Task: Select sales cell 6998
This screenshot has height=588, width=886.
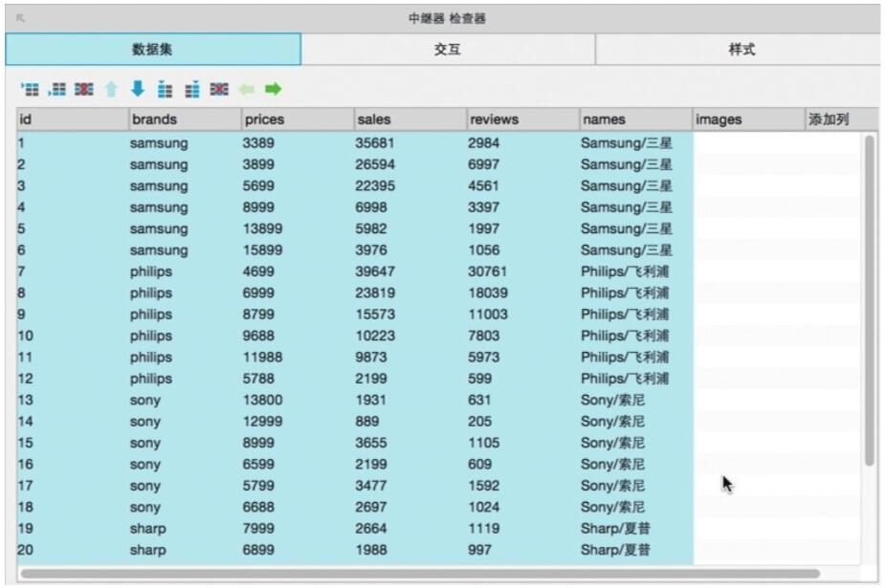Action: pyautogui.click(x=370, y=207)
